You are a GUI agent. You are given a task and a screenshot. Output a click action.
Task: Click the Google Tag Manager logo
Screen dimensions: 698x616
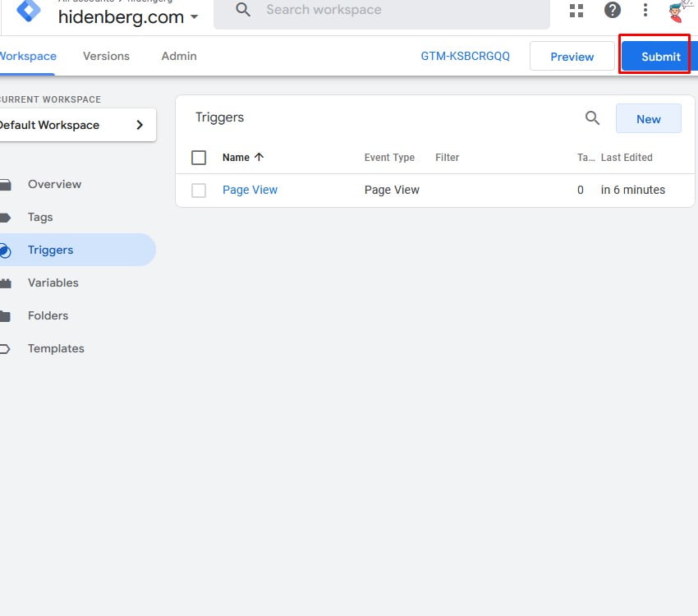[29, 10]
